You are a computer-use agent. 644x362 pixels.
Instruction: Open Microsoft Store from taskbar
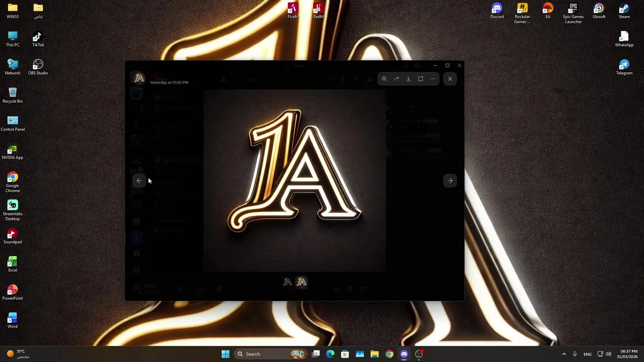tap(345, 354)
